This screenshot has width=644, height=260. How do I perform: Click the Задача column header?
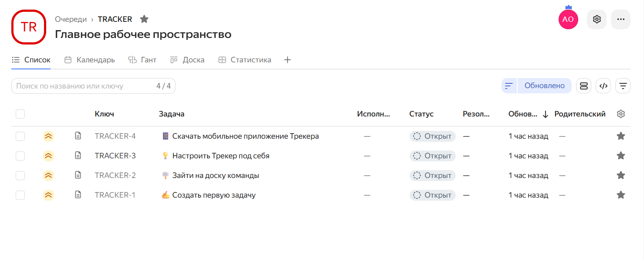172,114
